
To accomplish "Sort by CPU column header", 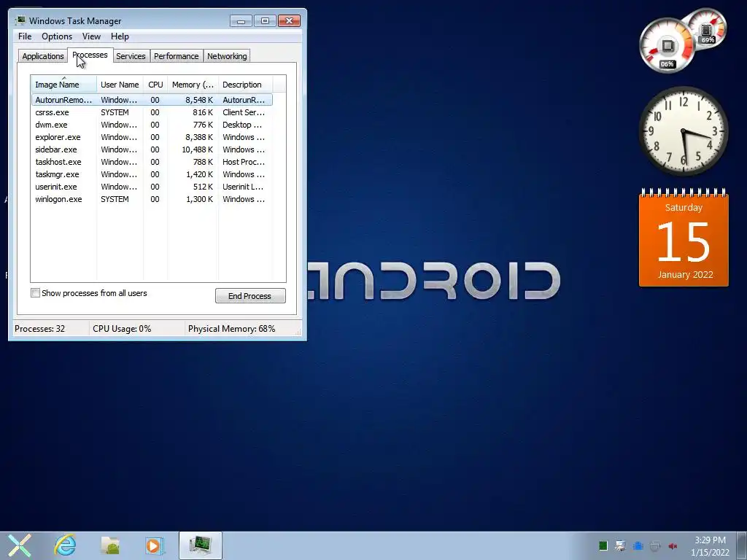I will point(155,85).
